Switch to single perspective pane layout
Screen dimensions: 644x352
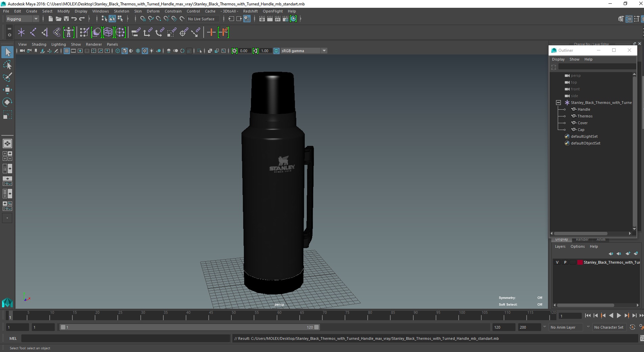pos(7,144)
